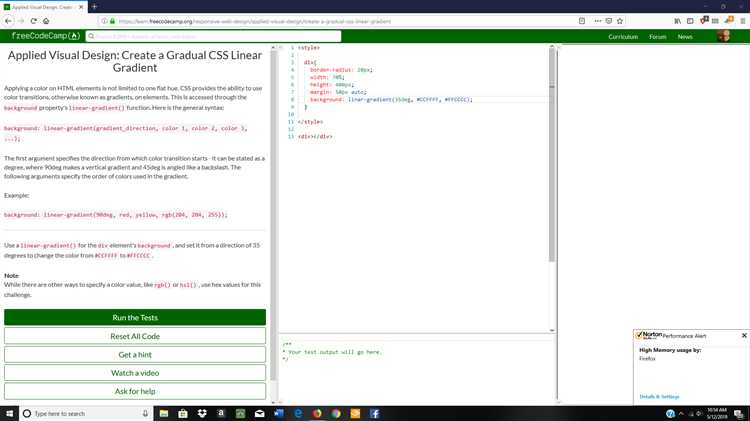Image resolution: width=750 pixels, height=421 pixels.
Task: Open a new browser tab
Action: (95, 6)
